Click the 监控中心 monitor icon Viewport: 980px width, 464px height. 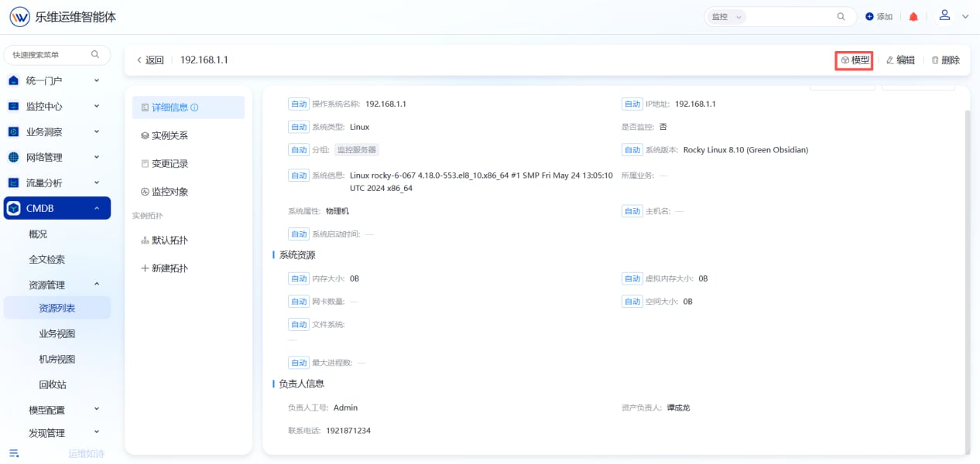pos(13,106)
